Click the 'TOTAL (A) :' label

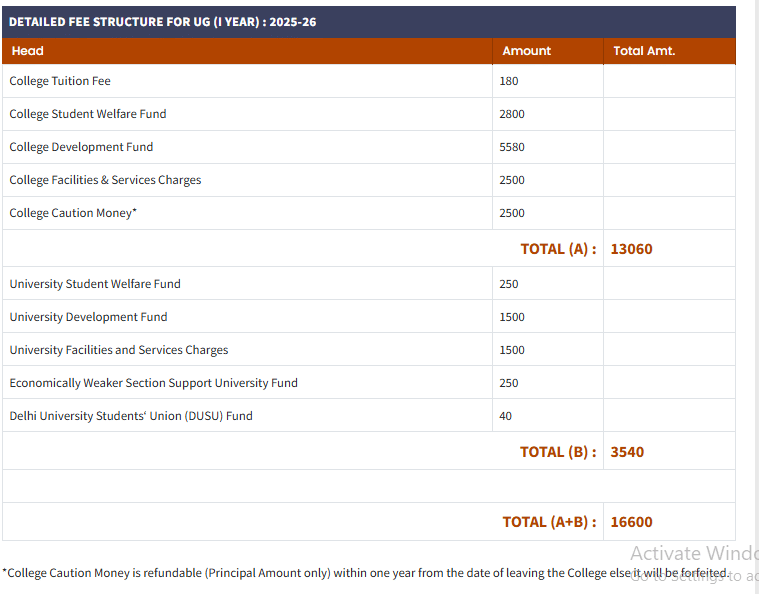click(558, 249)
